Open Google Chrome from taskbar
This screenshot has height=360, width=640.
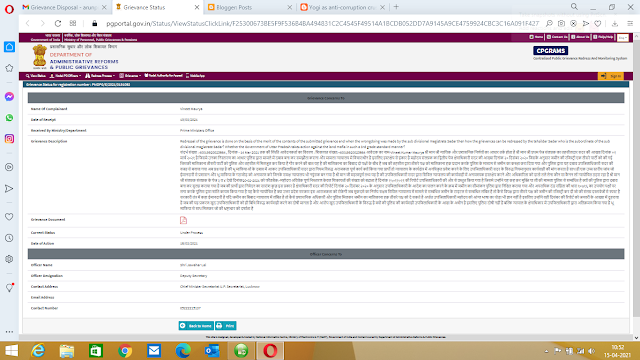(125, 351)
